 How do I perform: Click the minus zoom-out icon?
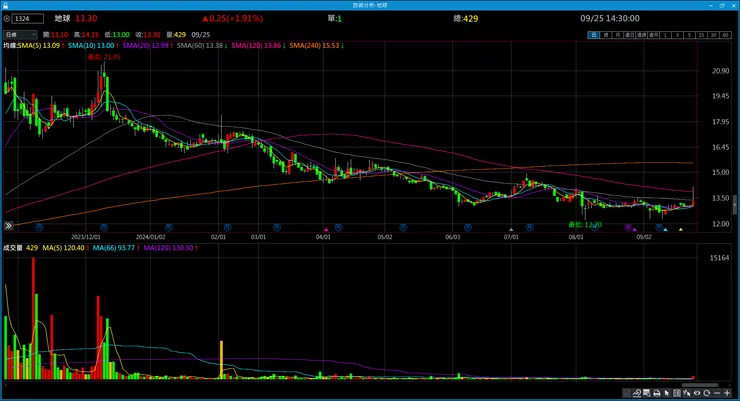pos(717,393)
